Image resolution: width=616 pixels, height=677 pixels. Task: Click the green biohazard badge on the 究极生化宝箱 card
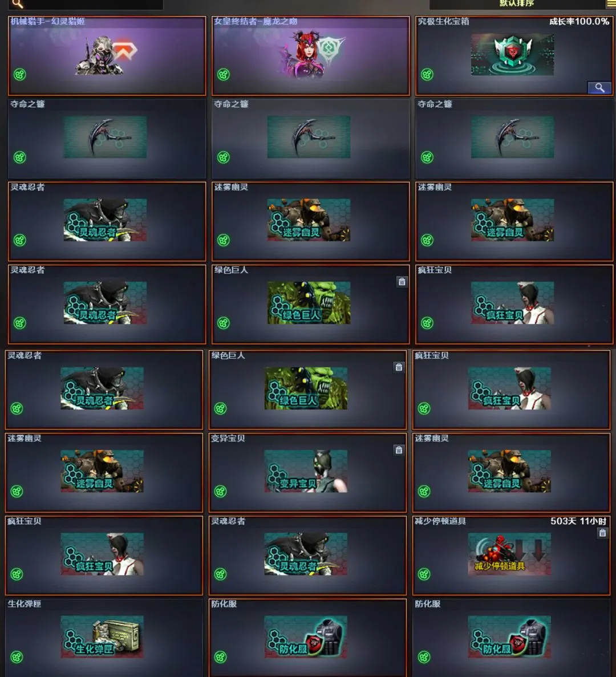coord(427,75)
